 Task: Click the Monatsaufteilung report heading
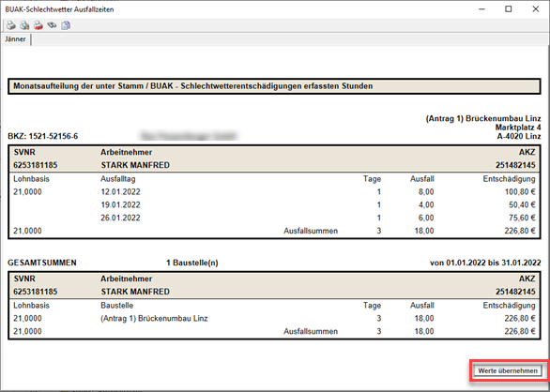pyautogui.click(x=193, y=86)
